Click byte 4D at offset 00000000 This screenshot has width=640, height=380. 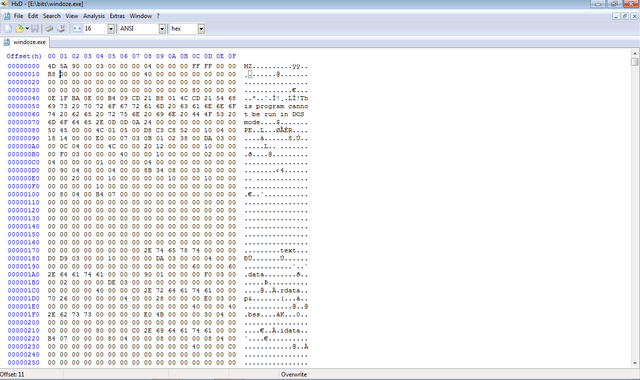click(x=51, y=66)
